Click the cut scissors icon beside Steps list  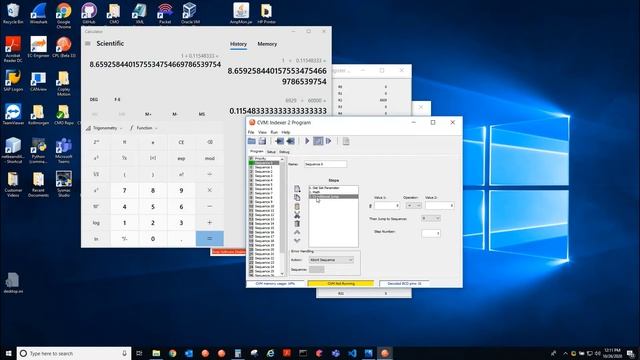click(297, 215)
